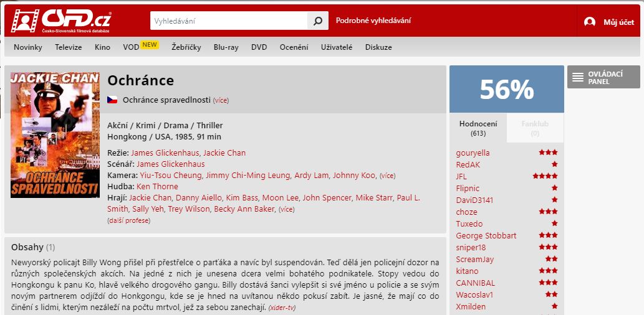Go to Novinky section
This screenshot has width=644, height=315.
28,47
